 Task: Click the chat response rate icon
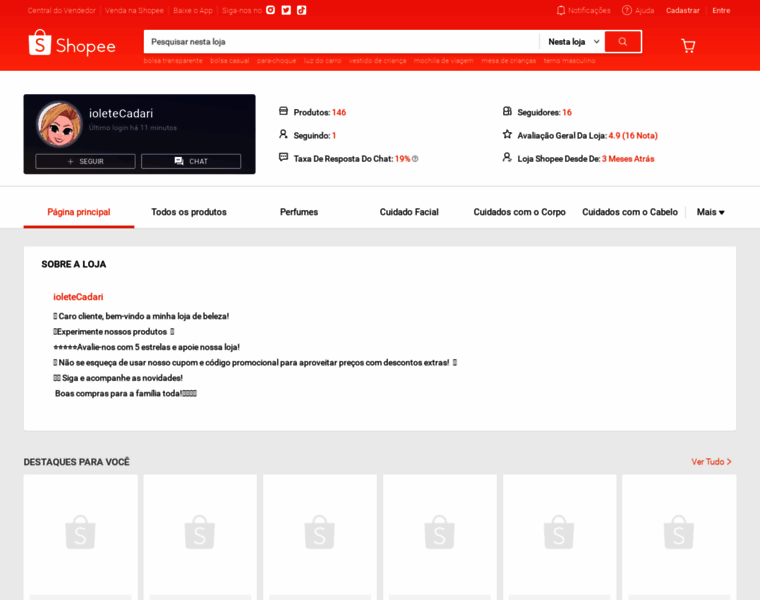[284, 157]
